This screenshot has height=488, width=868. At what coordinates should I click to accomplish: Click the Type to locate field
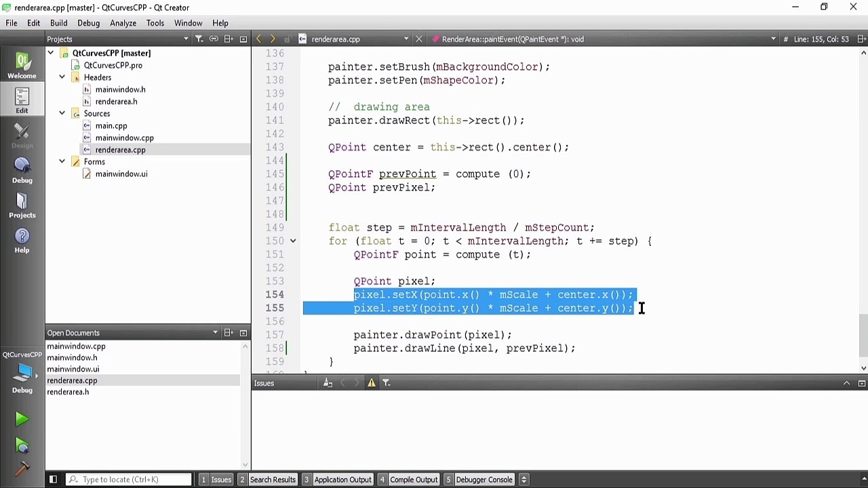click(x=129, y=480)
